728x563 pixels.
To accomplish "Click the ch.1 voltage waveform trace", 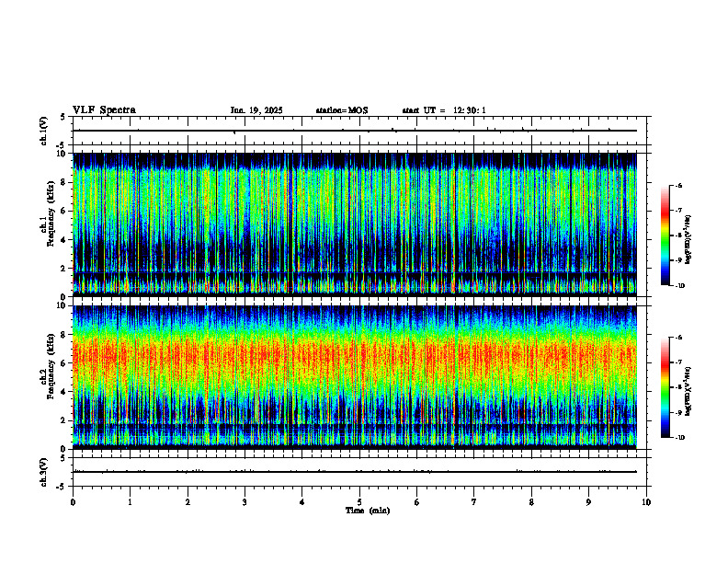I will pyautogui.click(x=355, y=131).
